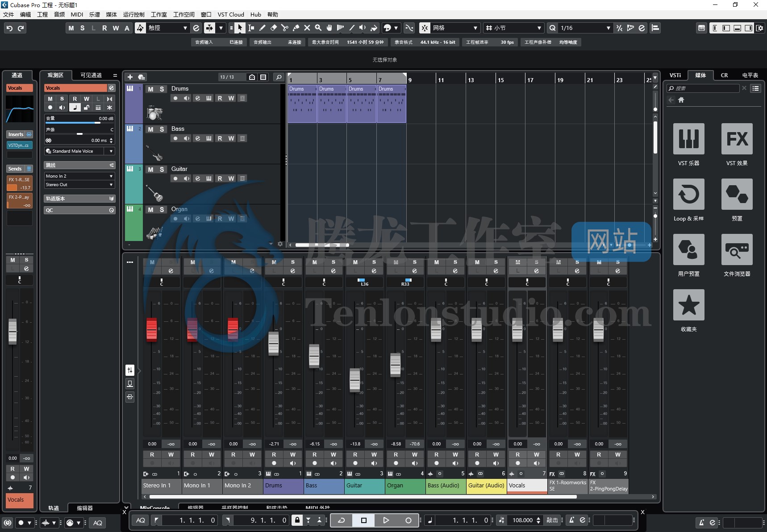Open the VST Cloud menu

231,14
